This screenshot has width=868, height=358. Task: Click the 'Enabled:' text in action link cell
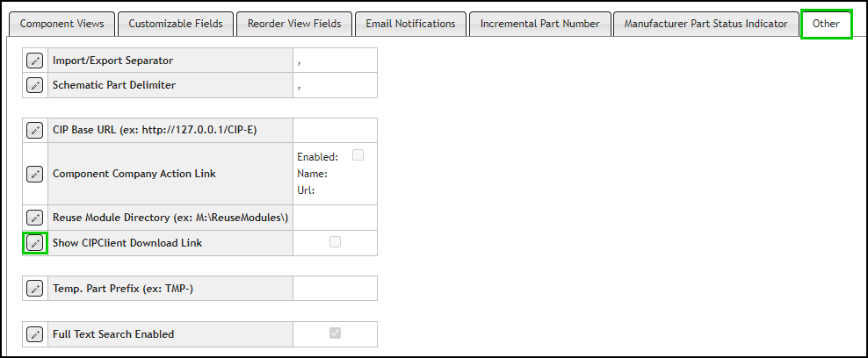click(318, 157)
